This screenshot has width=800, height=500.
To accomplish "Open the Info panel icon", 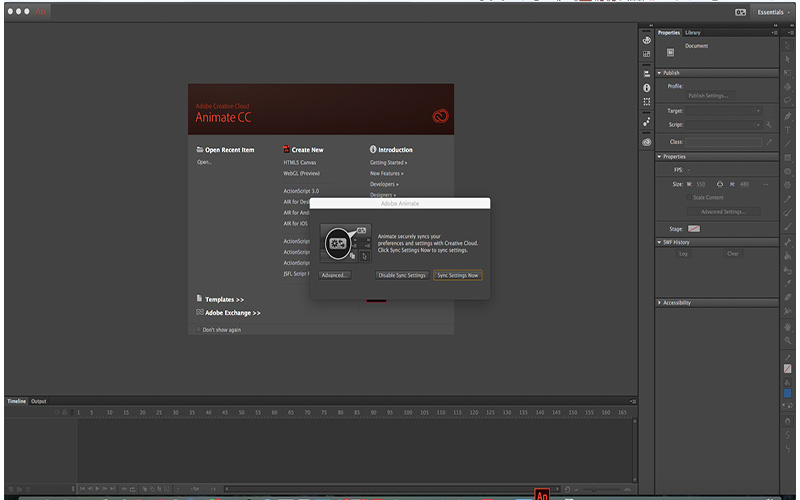I will 646,88.
